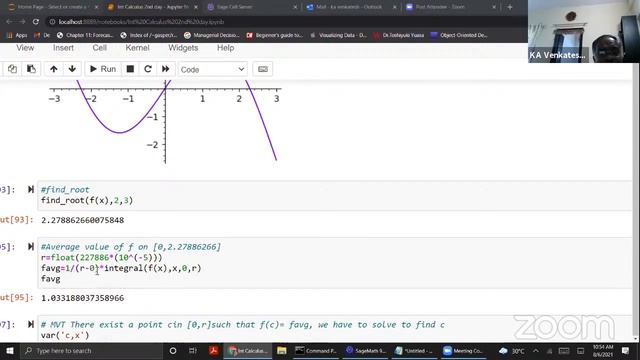Click into the var('c,x') code line

[65, 336]
